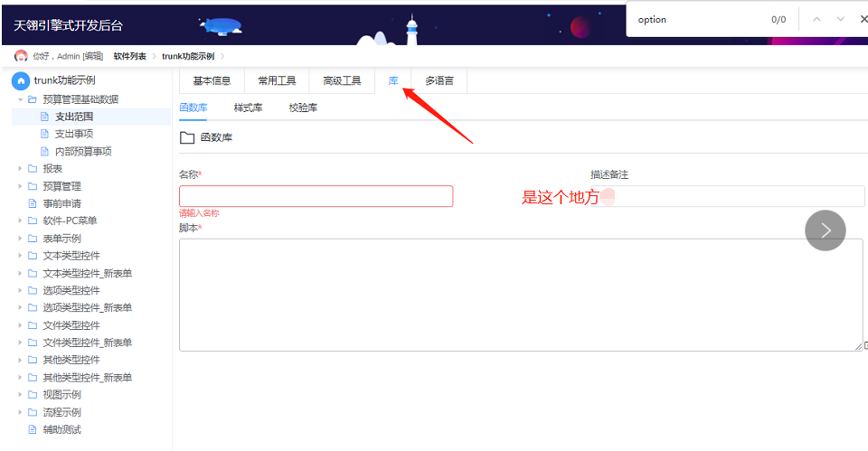Screen dimensions: 868x451
Task: Select the 库 tab
Action: coord(393,80)
